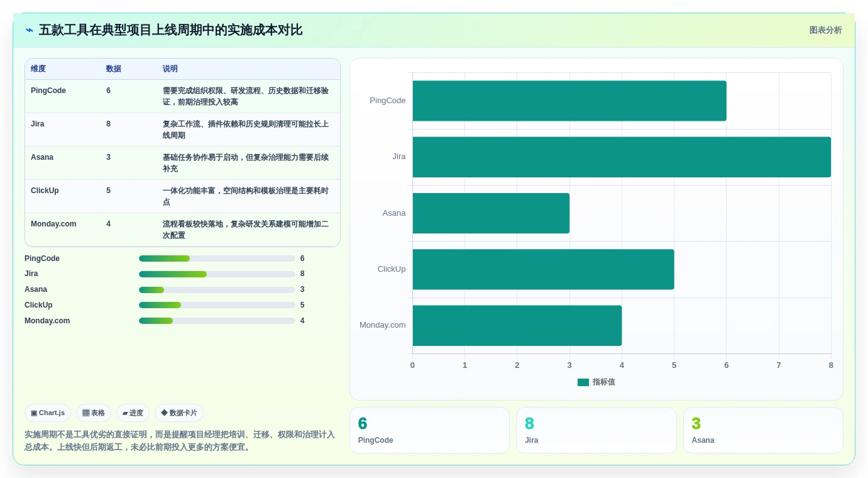Click the Asana bar in the chart

tap(491, 213)
